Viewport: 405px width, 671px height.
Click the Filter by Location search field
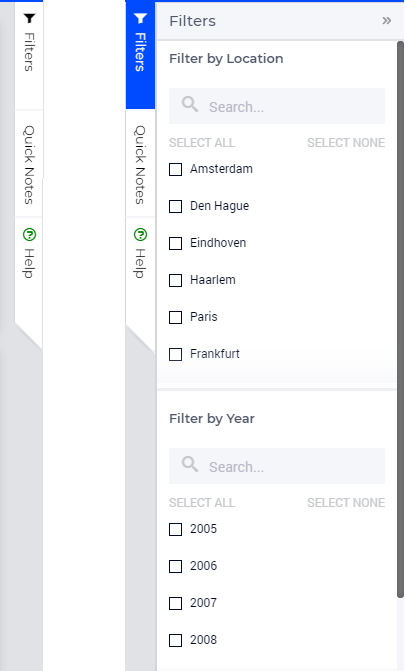(277, 106)
